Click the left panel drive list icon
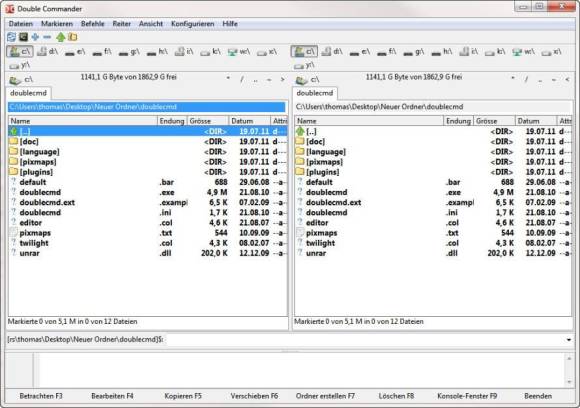The width and height of the screenshot is (580, 408). 21,80
